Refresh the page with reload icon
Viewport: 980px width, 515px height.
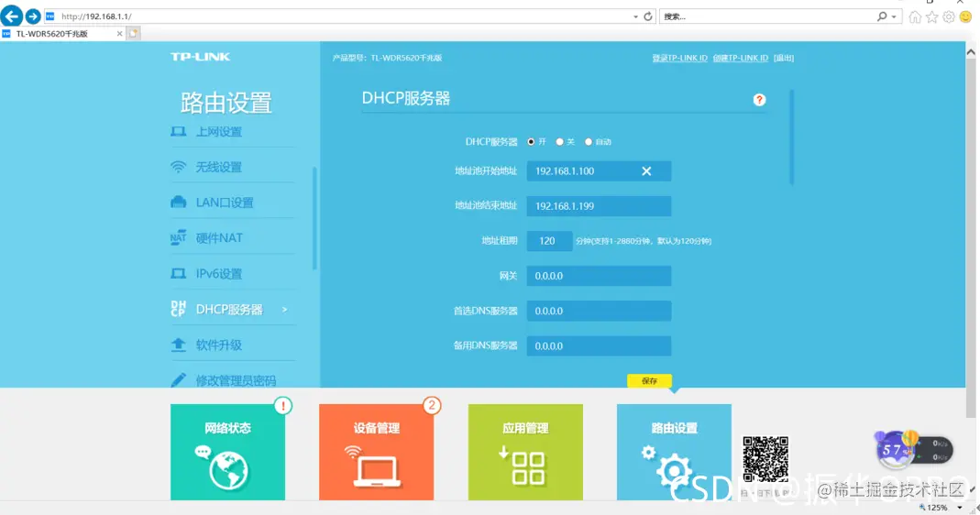[x=648, y=16]
